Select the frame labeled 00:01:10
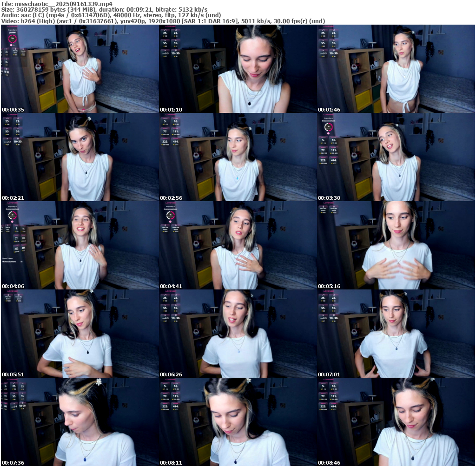The image size is (476, 466). click(x=238, y=69)
